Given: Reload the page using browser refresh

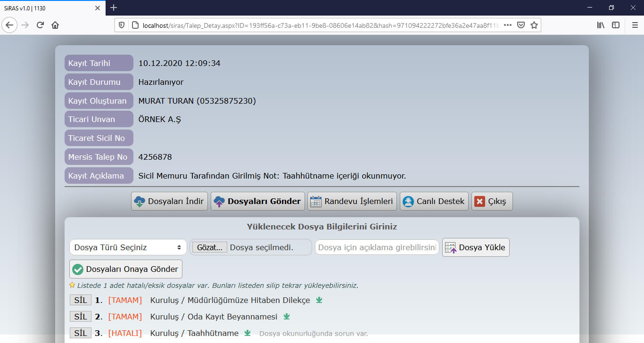Looking at the screenshot, I should tap(40, 25).
